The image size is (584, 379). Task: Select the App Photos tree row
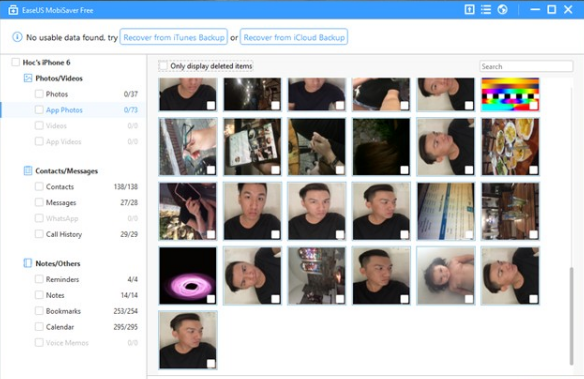(73, 110)
